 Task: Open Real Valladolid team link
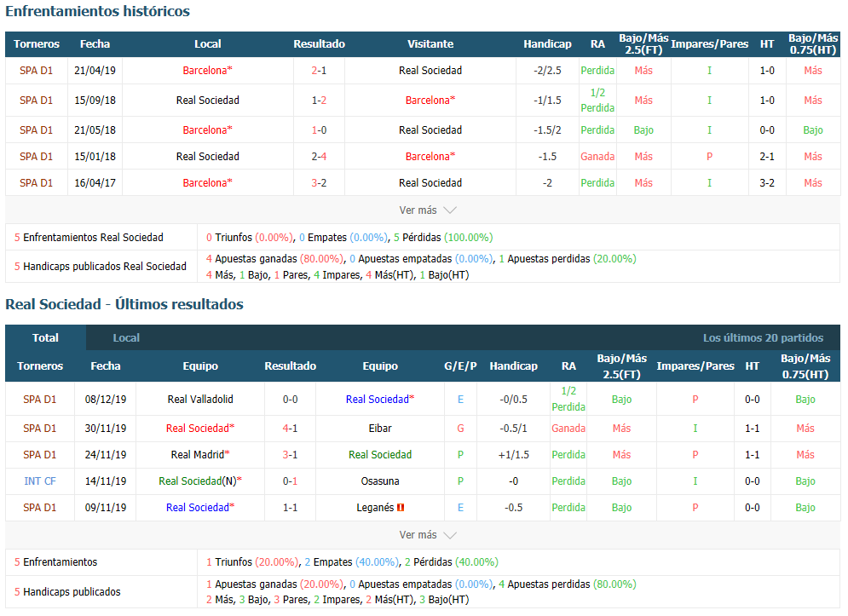coord(200,400)
